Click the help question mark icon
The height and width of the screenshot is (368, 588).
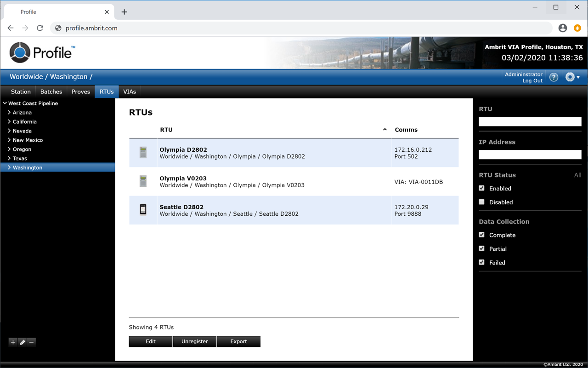coord(554,77)
